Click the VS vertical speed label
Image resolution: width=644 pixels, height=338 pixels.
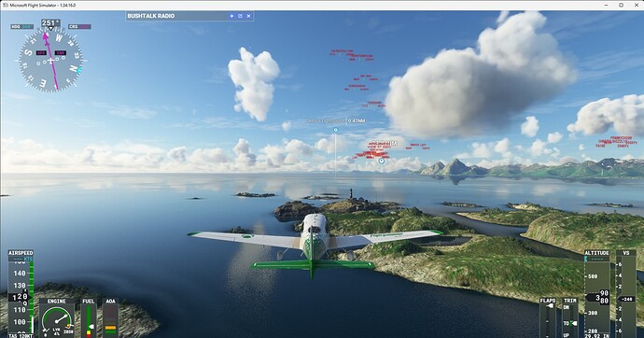pyautogui.click(x=626, y=253)
